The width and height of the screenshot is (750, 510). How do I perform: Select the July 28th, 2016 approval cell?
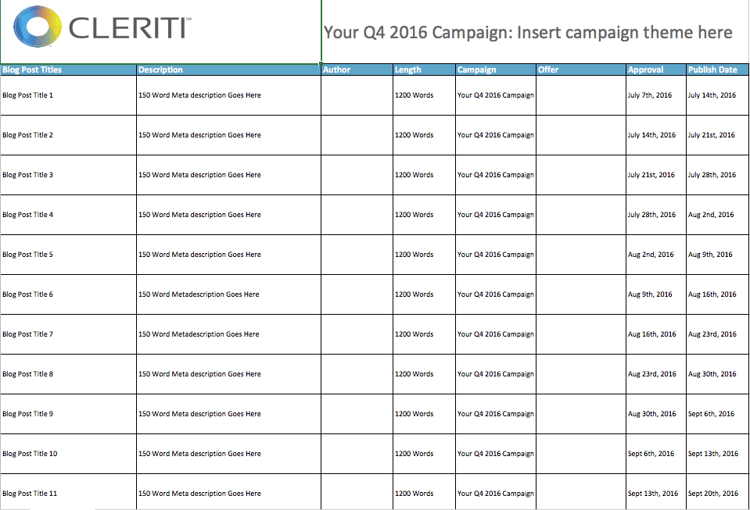point(656,214)
